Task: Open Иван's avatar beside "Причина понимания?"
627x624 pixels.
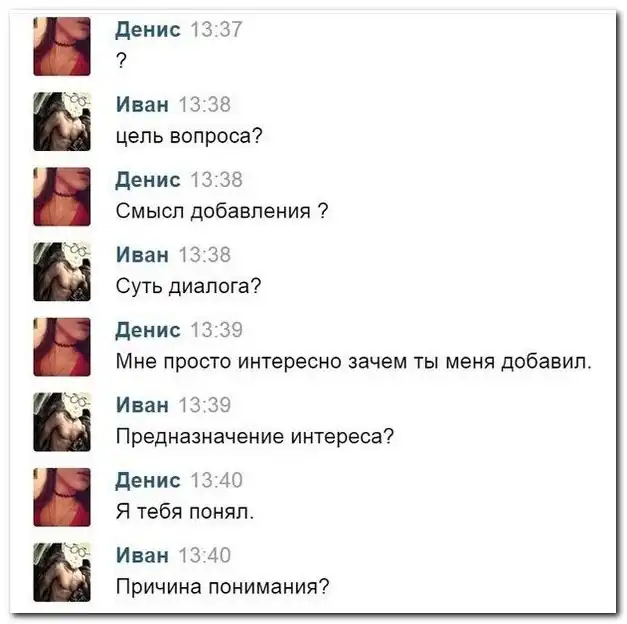Action: pyautogui.click(x=62, y=572)
